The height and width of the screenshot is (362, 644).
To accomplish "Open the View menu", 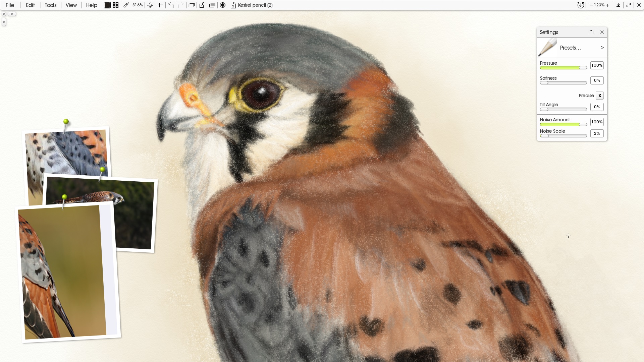I will [71, 5].
